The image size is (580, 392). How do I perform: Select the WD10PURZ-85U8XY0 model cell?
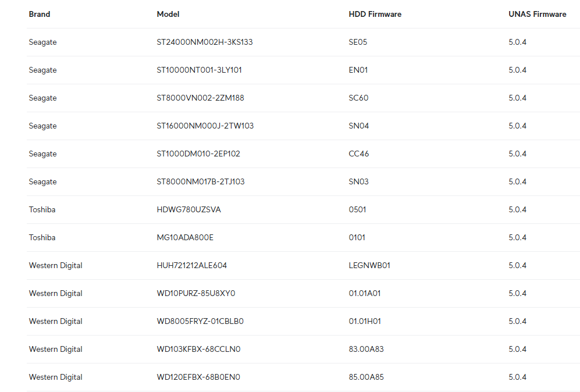pos(196,293)
